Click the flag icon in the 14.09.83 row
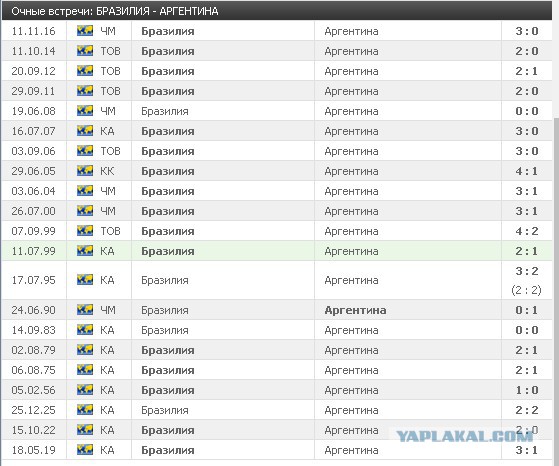The width and height of the screenshot is (559, 466). (85, 329)
